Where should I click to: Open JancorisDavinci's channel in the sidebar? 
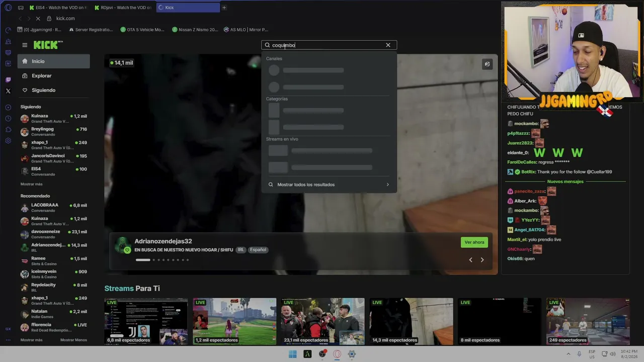(x=54, y=158)
